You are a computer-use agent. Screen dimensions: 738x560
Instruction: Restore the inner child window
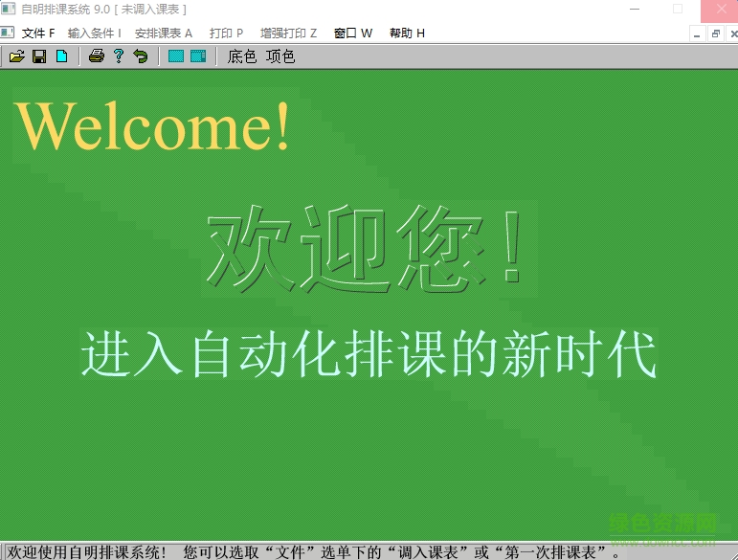tap(716, 34)
